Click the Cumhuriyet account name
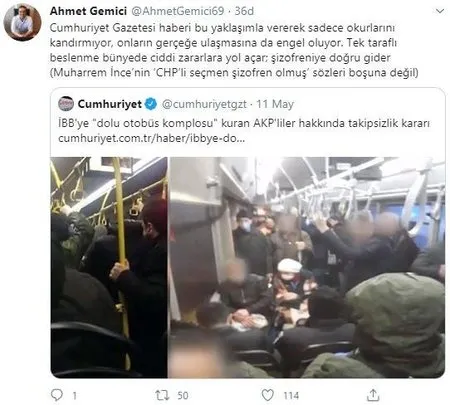Image resolution: width=450 pixels, height=405 pixels. (x=110, y=104)
